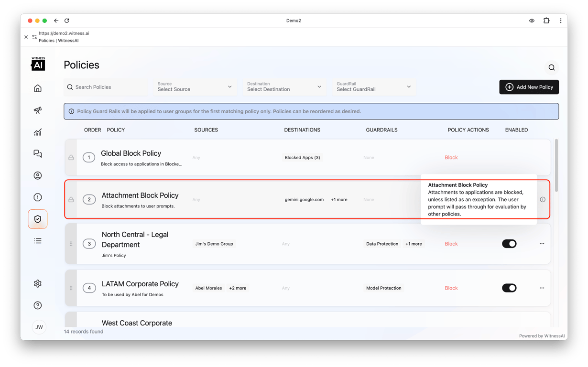Click Powered by WitnessAI footer text
588x367 pixels.
point(542,336)
